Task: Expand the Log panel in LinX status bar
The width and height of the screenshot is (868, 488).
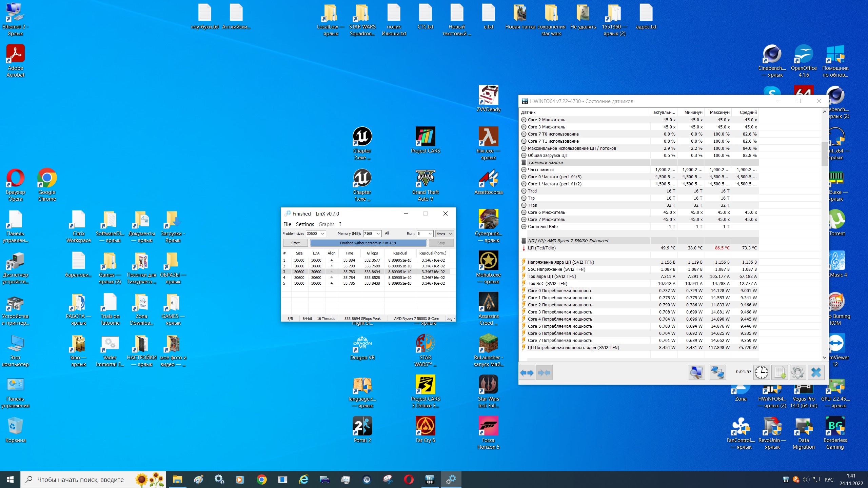Action: (450, 319)
